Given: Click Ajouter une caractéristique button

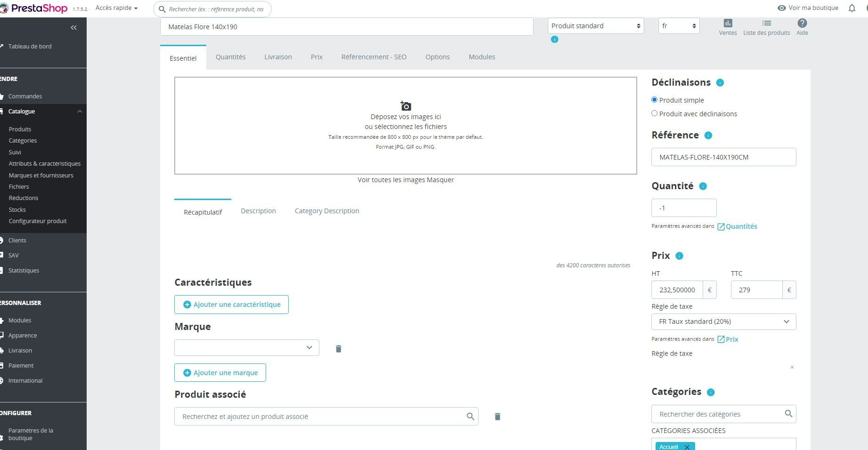Looking at the screenshot, I should [x=231, y=305].
